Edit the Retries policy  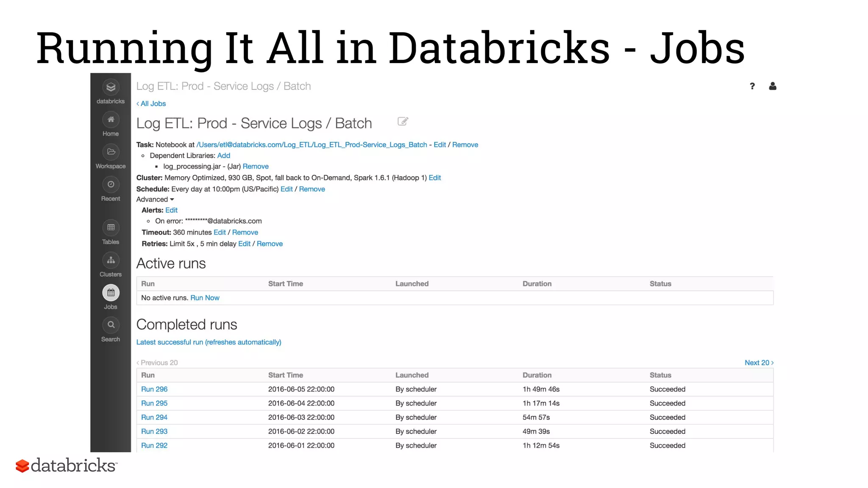244,244
